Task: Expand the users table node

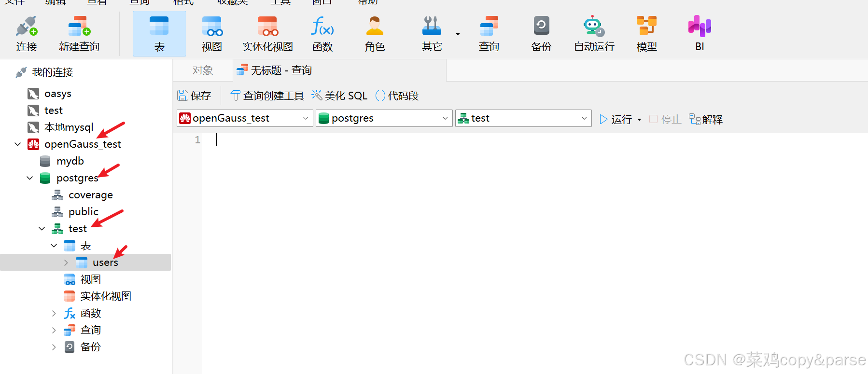Action: pos(66,263)
